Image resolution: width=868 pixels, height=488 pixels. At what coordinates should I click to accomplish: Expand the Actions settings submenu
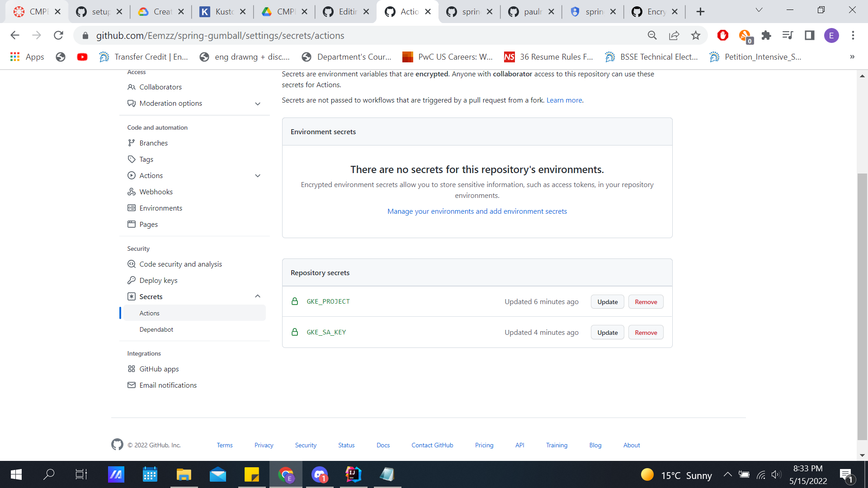258,176
